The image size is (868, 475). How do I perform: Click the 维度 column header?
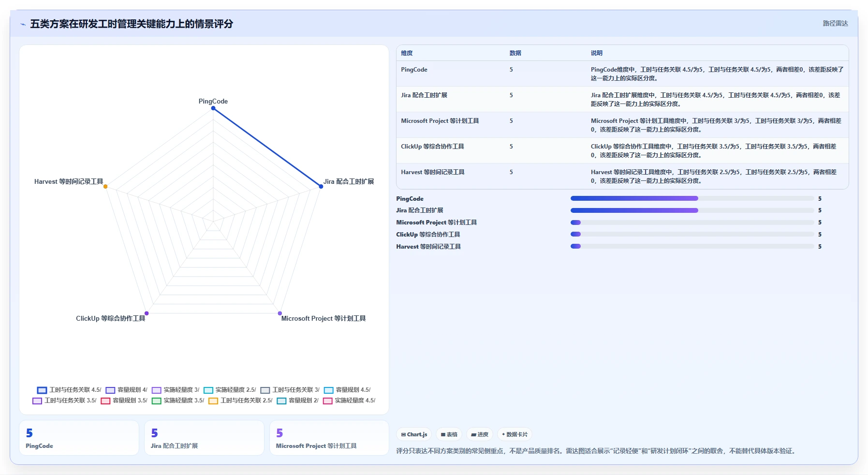pyautogui.click(x=407, y=53)
